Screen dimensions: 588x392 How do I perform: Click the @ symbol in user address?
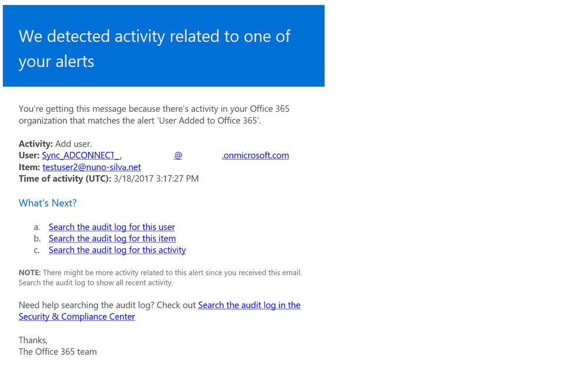178,155
